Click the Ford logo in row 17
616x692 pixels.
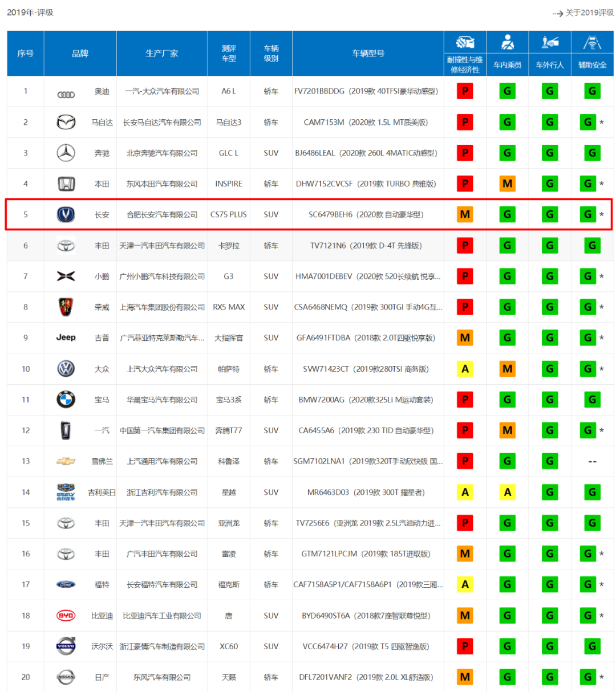(66, 584)
